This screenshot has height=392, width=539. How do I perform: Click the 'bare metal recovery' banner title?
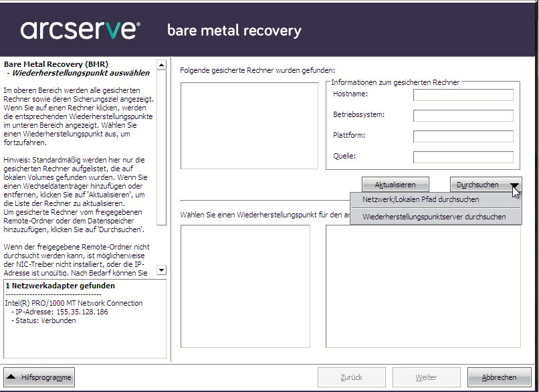[234, 31]
